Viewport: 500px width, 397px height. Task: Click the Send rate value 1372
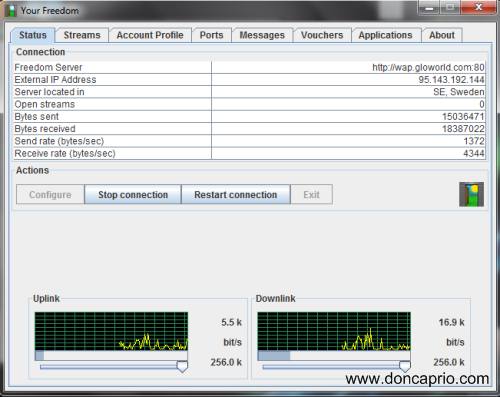point(474,141)
